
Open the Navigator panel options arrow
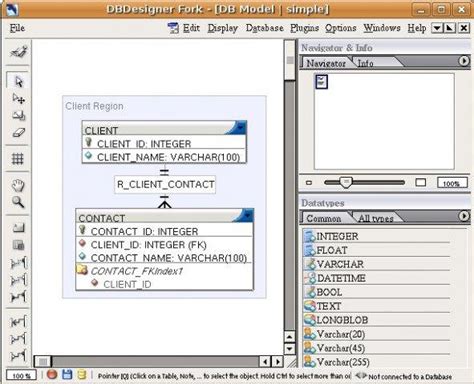tap(463, 61)
